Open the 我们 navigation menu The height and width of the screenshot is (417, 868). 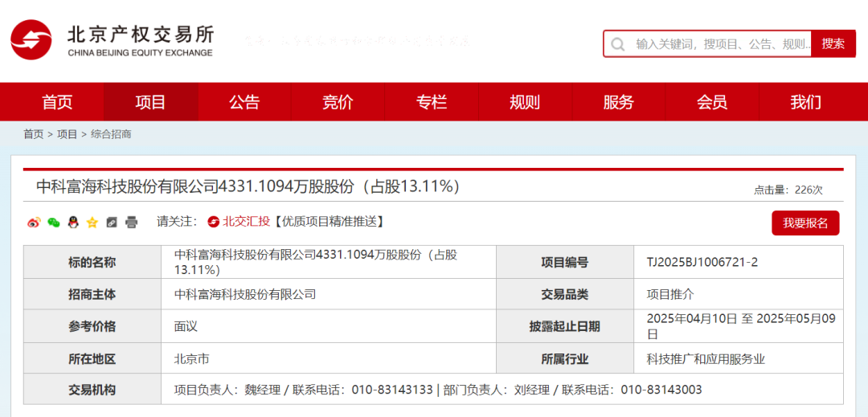pos(805,102)
